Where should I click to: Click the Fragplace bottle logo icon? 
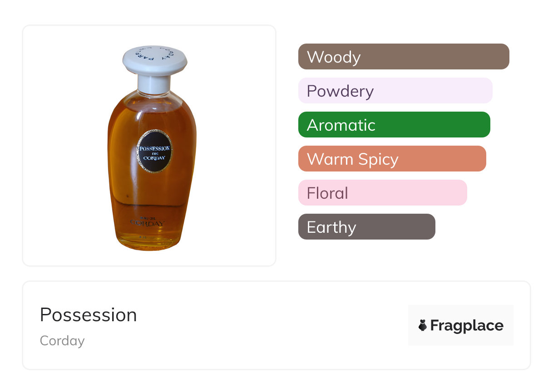(423, 325)
